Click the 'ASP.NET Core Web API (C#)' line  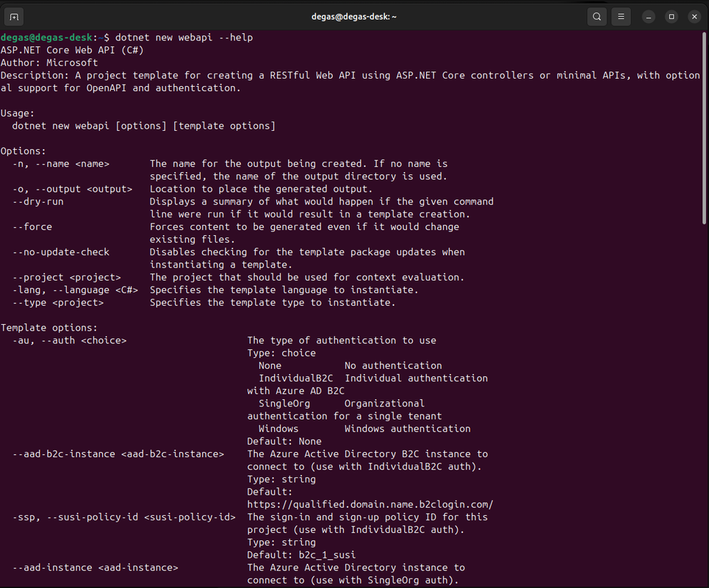click(x=72, y=50)
